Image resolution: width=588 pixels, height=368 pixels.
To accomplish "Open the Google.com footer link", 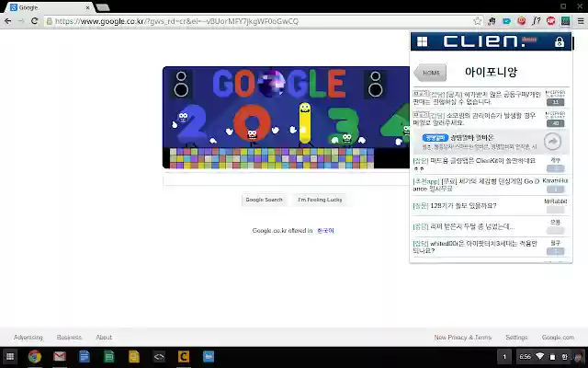I will (558, 338).
